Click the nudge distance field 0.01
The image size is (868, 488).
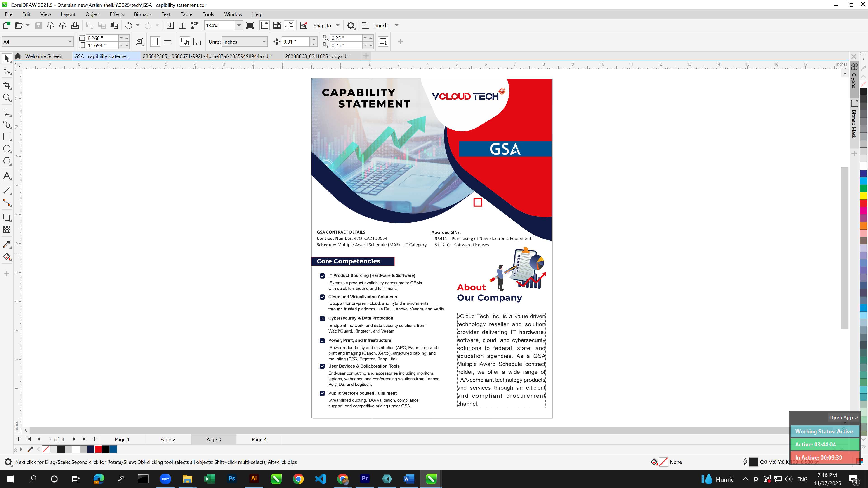pos(295,42)
